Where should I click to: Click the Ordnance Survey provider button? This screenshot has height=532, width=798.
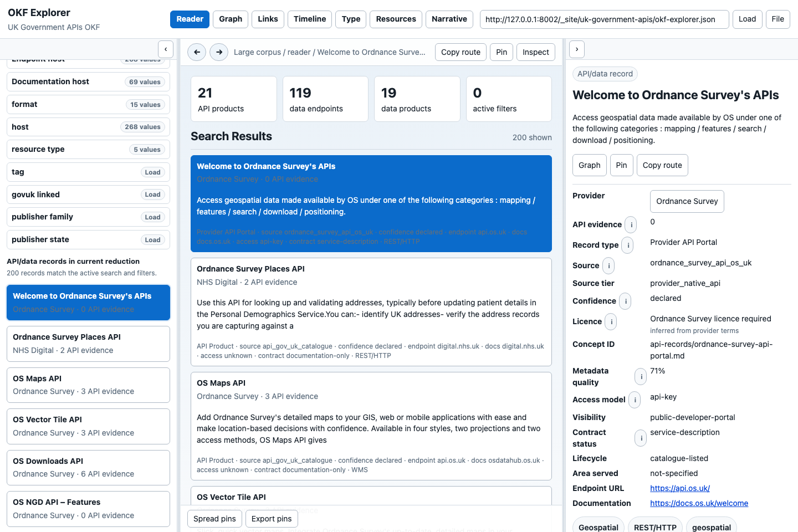pos(687,201)
